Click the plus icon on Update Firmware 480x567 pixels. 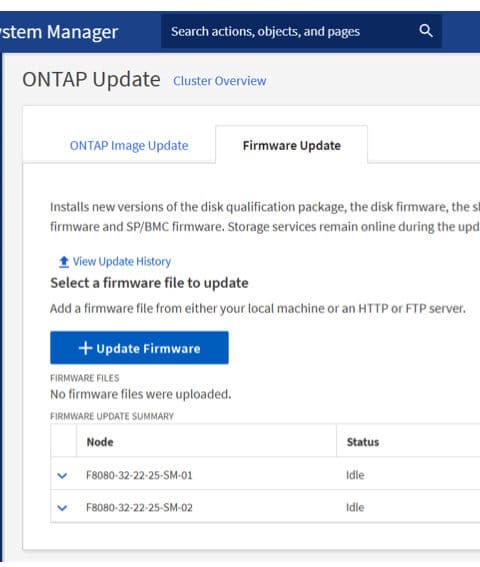tap(86, 348)
